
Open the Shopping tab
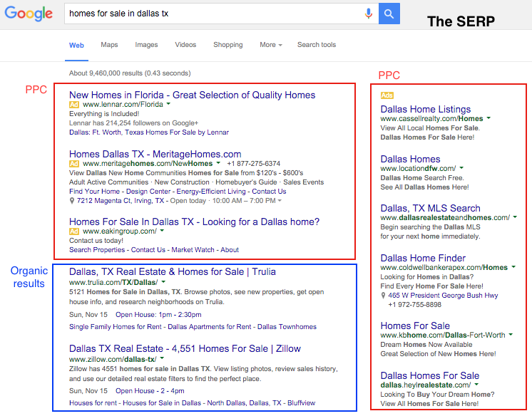coord(228,45)
